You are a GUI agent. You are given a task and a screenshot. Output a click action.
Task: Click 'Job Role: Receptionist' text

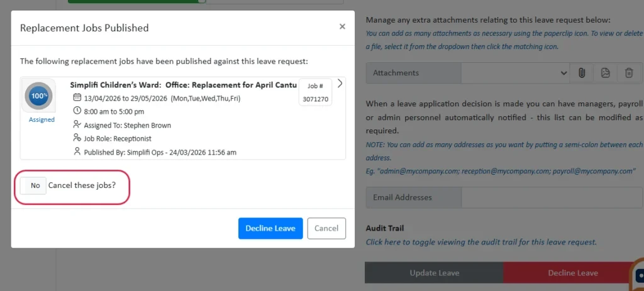pyautogui.click(x=118, y=139)
